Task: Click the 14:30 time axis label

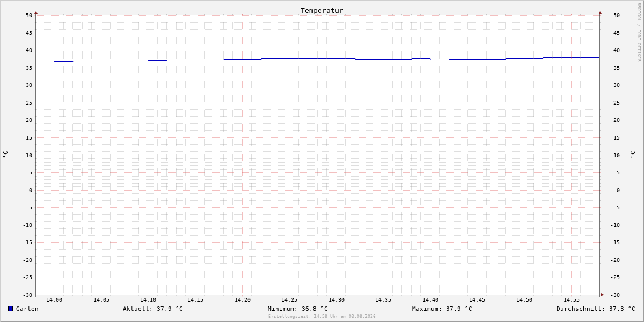Action: [336, 300]
